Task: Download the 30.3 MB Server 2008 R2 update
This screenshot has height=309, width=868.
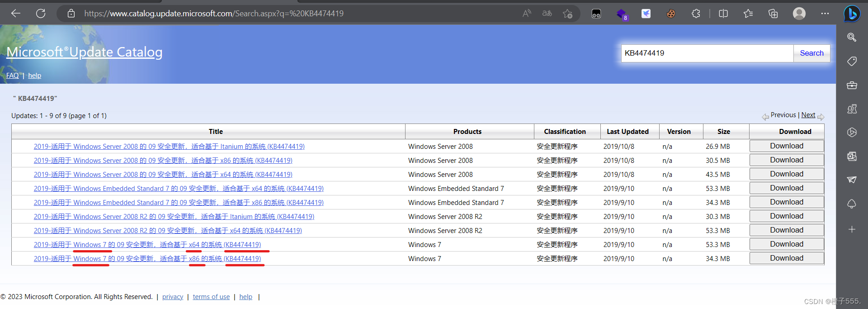Action: [x=787, y=216]
